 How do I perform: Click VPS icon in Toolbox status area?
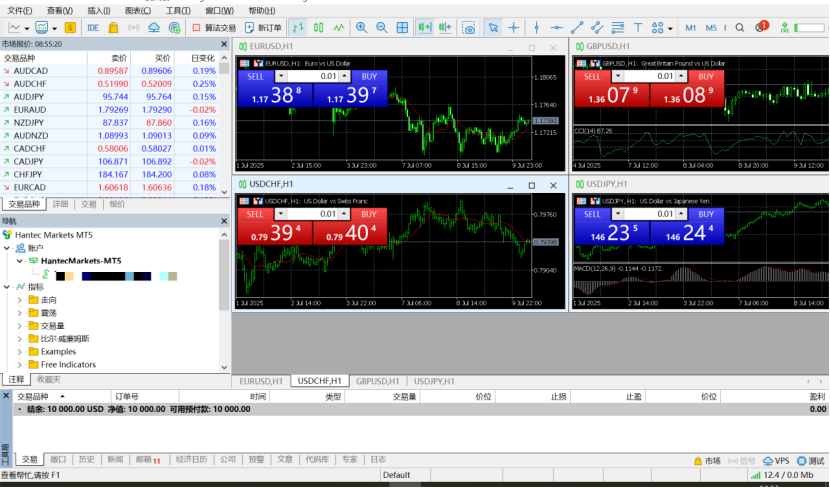(x=776, y=460)
